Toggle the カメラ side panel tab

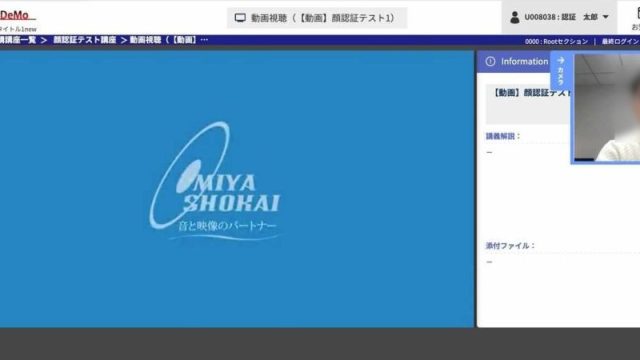click(x=561, y=71)
